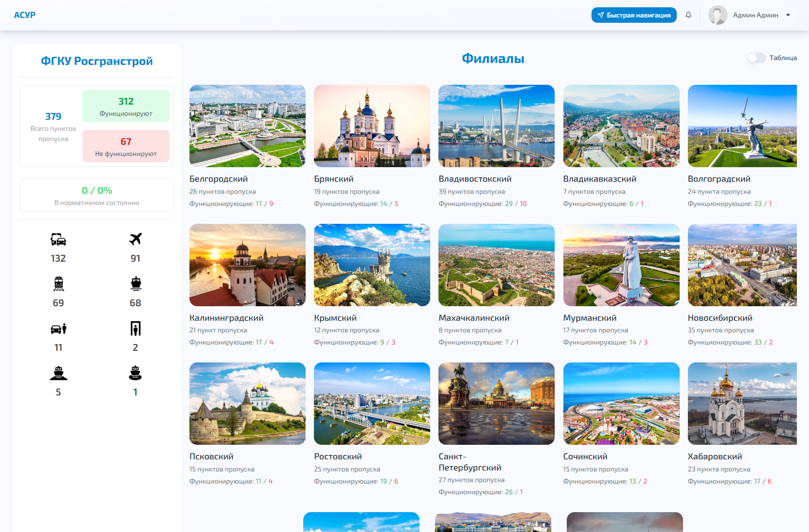Open the Сочинский branch image
This screenshot has width=809, height=532.
pyautogui.click(x=621, y=404)
